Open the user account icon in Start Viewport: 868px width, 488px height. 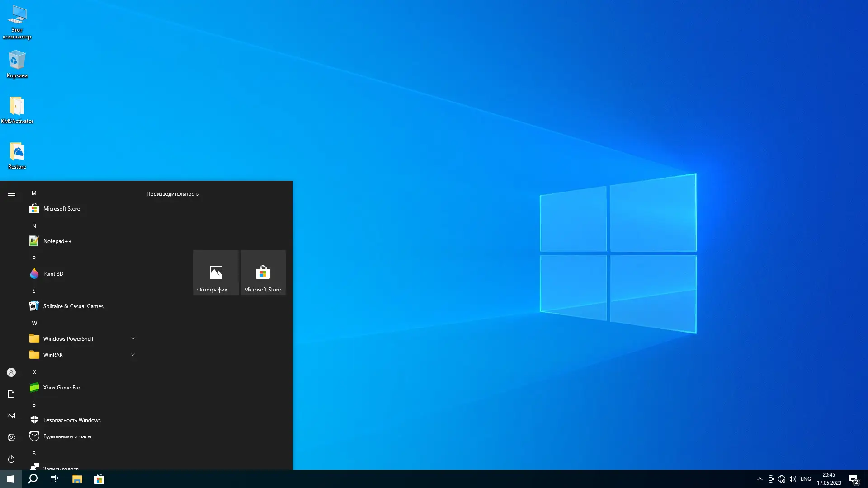pyautogui.click(x=11, y=372)
